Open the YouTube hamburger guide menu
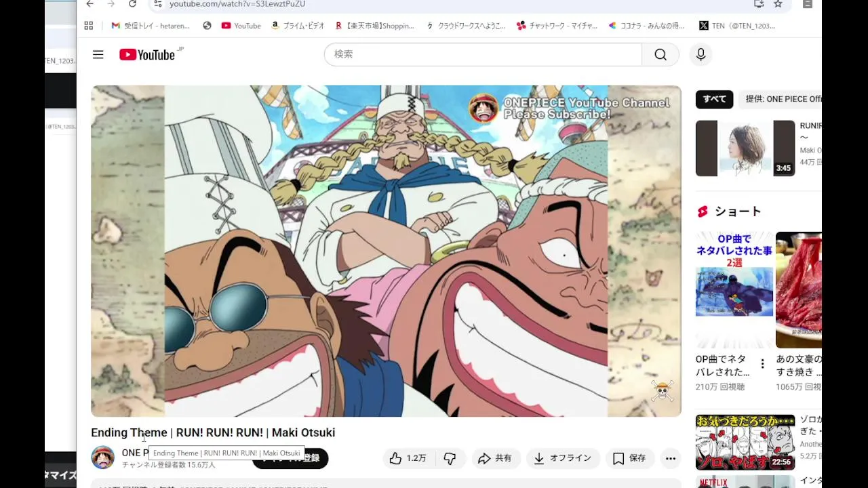This screenshot has width=868, height=488. pos(98,55)
